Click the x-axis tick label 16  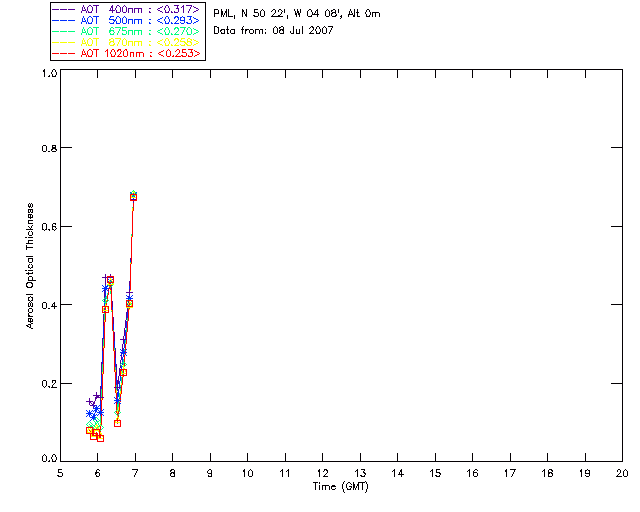pyautogui.click(x=472, y=473)
